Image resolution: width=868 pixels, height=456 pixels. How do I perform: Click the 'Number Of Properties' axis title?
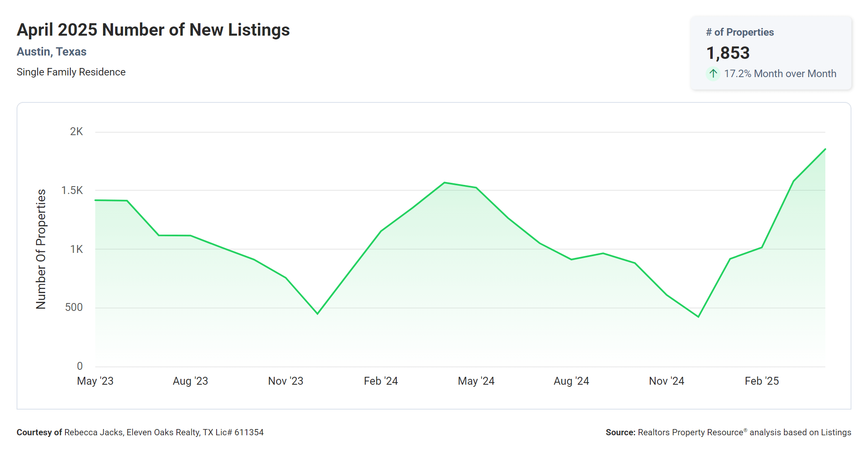point(41,249)
